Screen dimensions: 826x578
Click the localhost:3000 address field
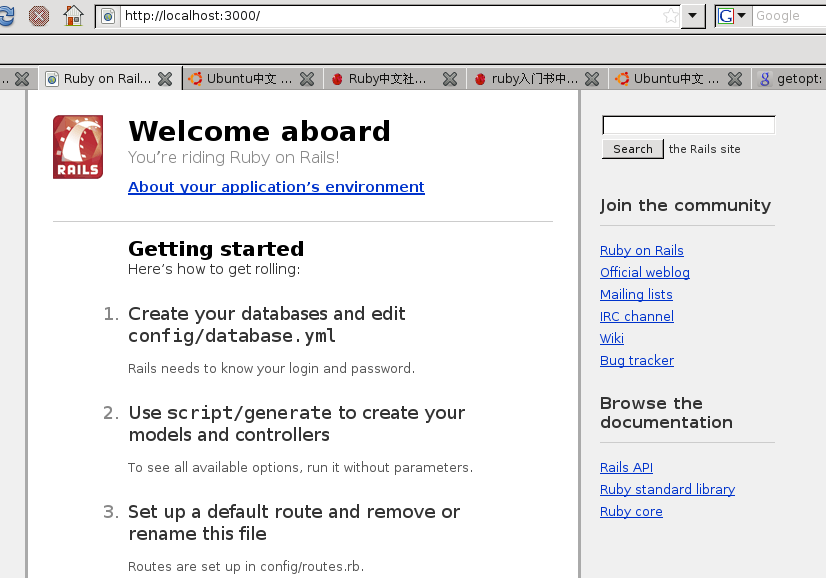(392, 16)
